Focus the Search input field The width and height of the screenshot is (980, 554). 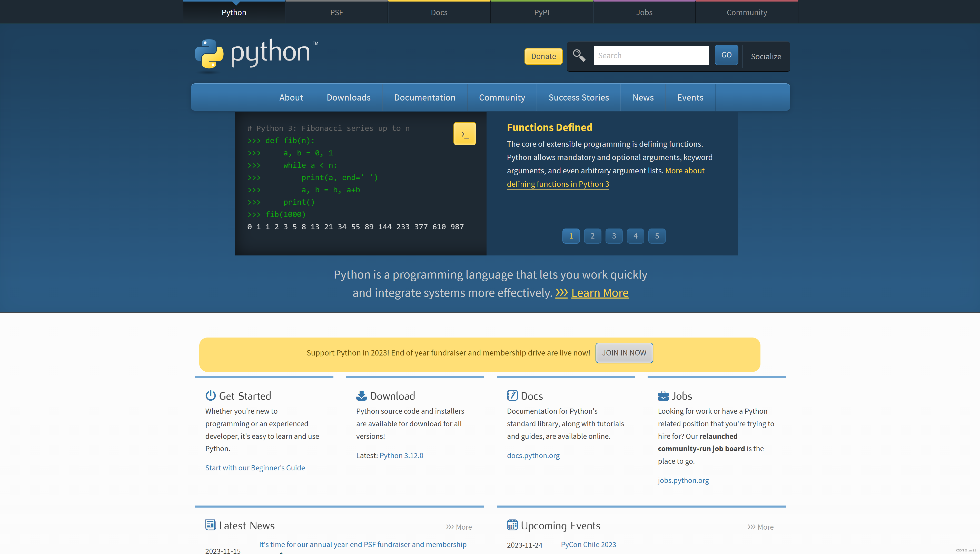[x=651, y=56]
